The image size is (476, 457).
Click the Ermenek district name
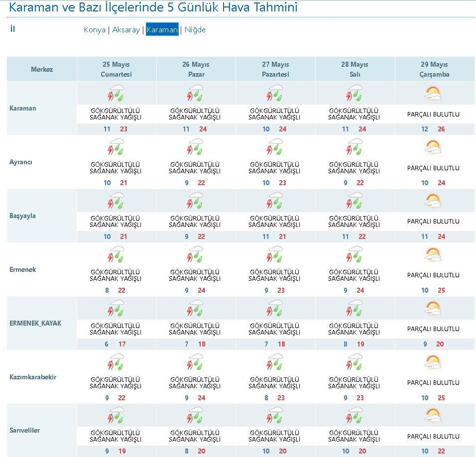click(22, 270)
